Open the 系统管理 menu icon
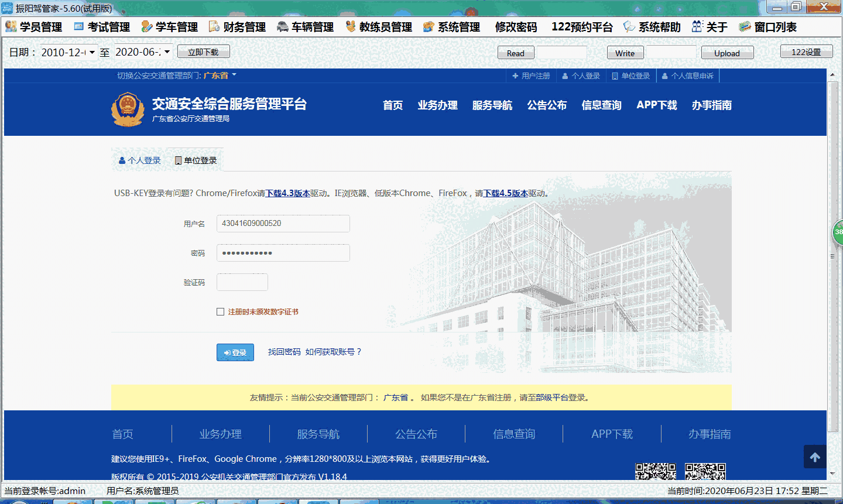This screenshot has width=843, height=504. click(x=429, y=26)
